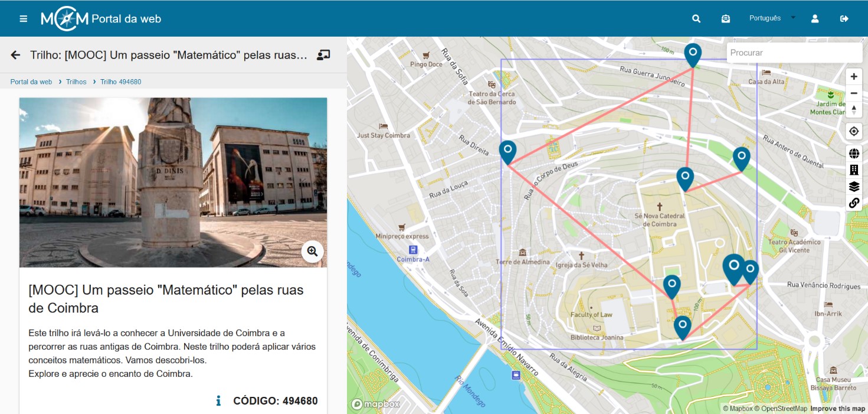868x414 pixels.
Task: Click the MCM Portal da web logo
Action: pyautogui.click(x=101, y=19)
